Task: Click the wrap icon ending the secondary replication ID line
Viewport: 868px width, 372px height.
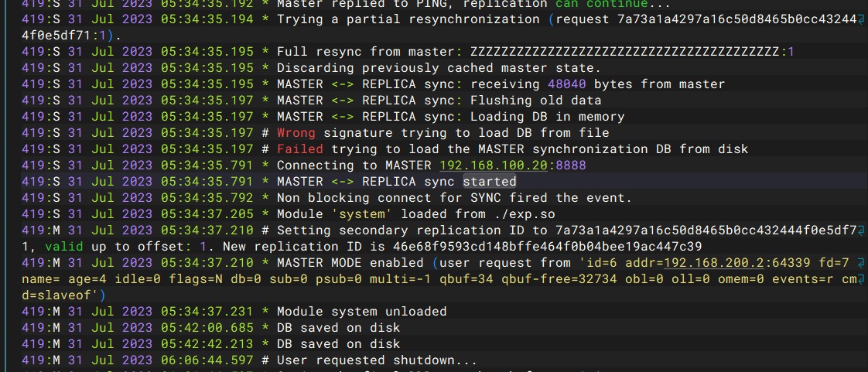Action: click(x=862, y=230)
